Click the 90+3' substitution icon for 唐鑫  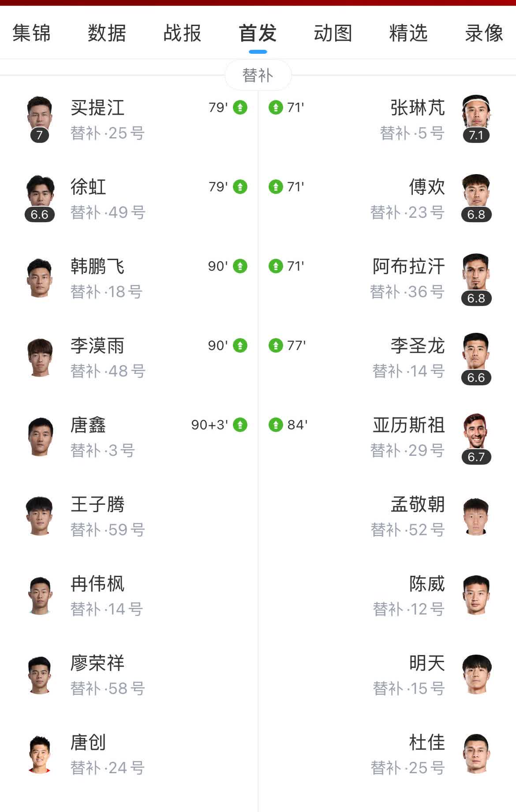click(x=240, y=425)
